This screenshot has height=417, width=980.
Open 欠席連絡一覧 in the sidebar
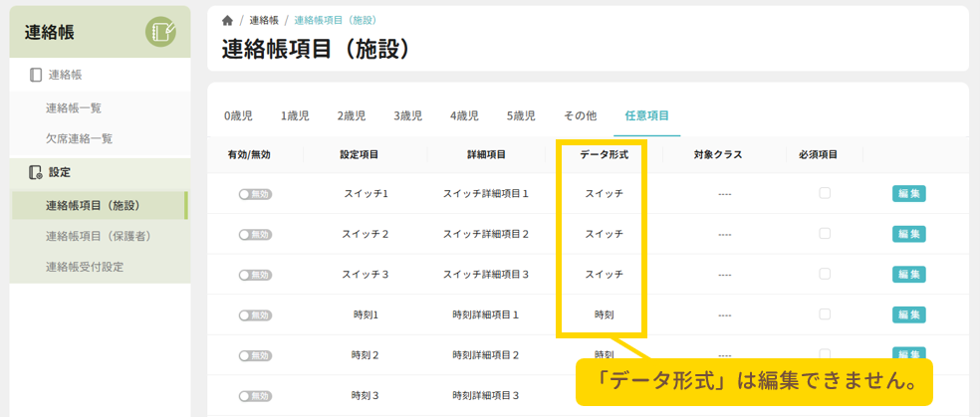click(x=79, y=138)
